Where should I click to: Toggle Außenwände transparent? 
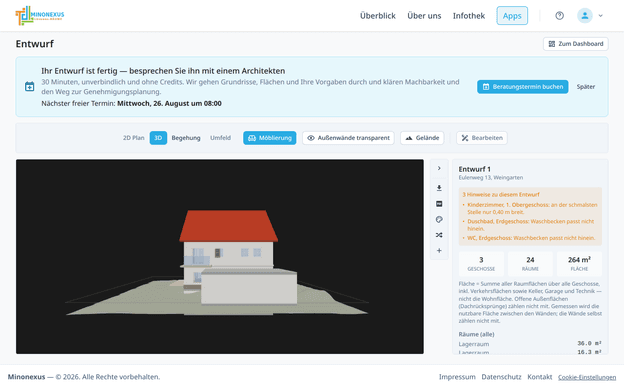(348, 138)
